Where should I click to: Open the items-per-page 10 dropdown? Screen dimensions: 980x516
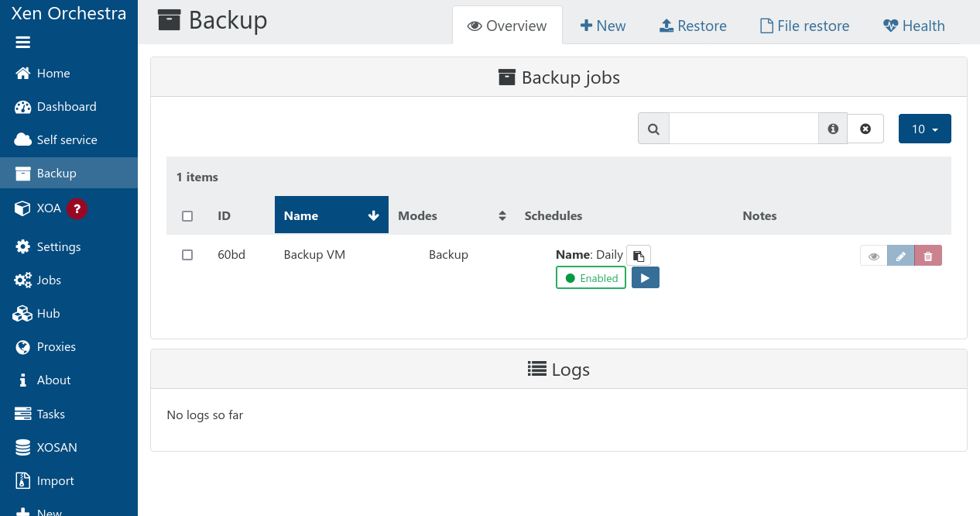924,129
